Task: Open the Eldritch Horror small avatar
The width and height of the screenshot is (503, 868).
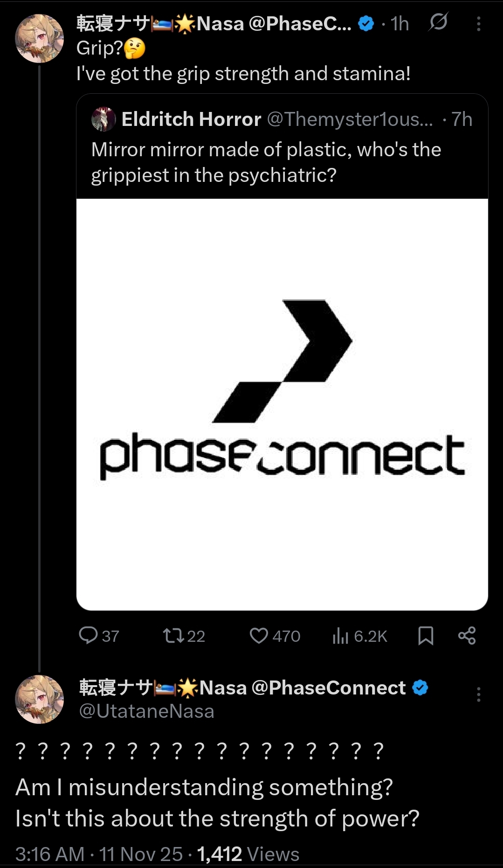Action: 103,119
